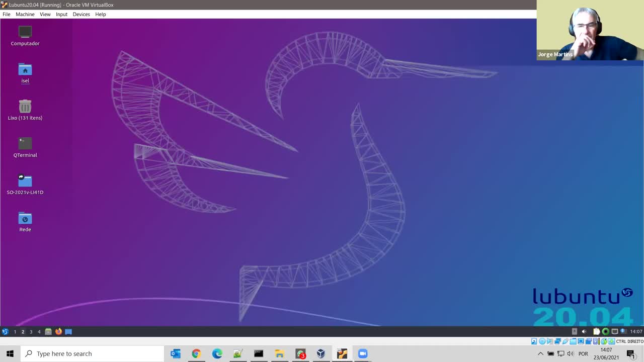The height and width of the screenshot is (362, 644).
Task: Click VirtualBox USB status icon
Action: [x=565, y=341]
